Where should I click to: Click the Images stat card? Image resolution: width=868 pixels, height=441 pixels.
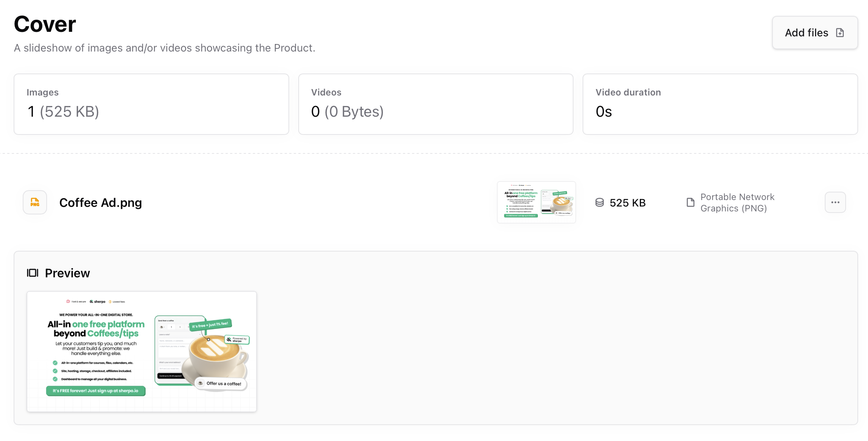(x=151, y=104)
